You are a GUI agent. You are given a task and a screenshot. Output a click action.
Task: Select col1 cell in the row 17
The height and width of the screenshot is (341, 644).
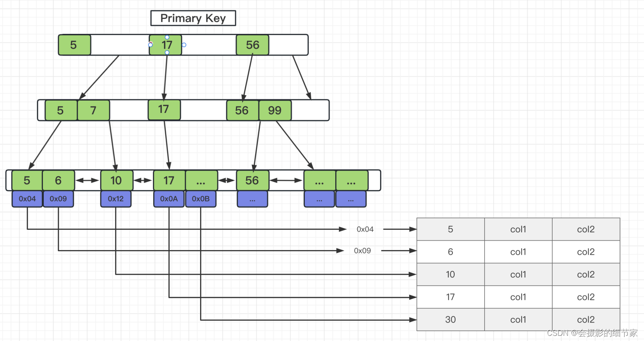518,297
